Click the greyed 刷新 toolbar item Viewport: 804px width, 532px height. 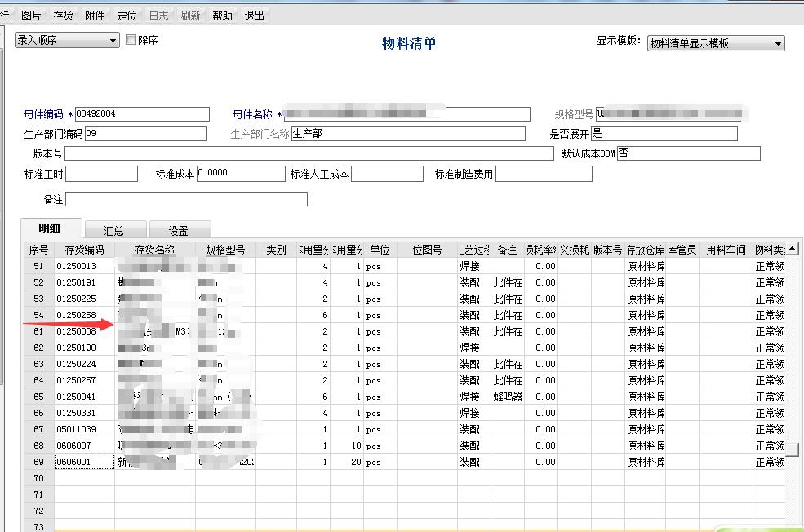pos(190,16)
